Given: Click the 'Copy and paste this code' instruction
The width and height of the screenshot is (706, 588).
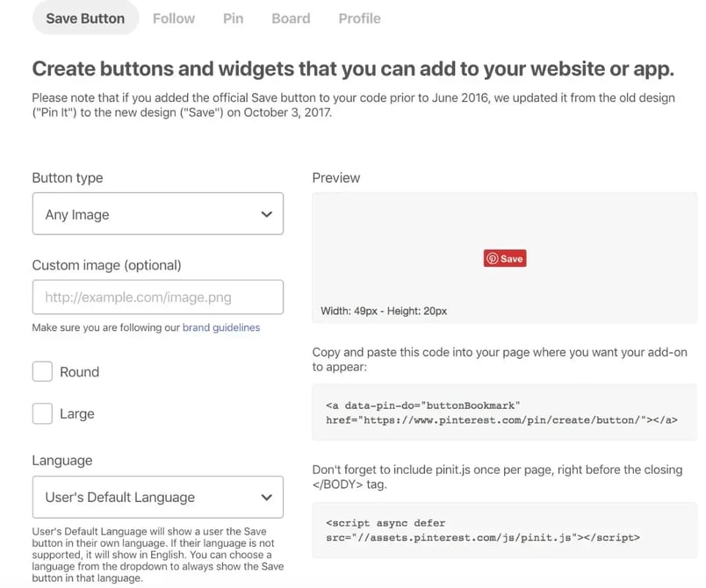Looking at the screenshot, I should [500, 360].
